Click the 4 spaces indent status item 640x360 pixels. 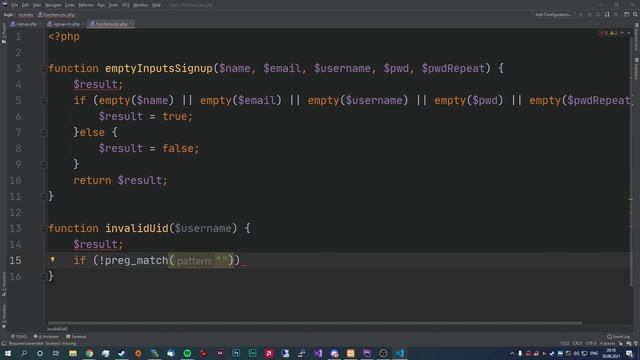pos(607,344)
